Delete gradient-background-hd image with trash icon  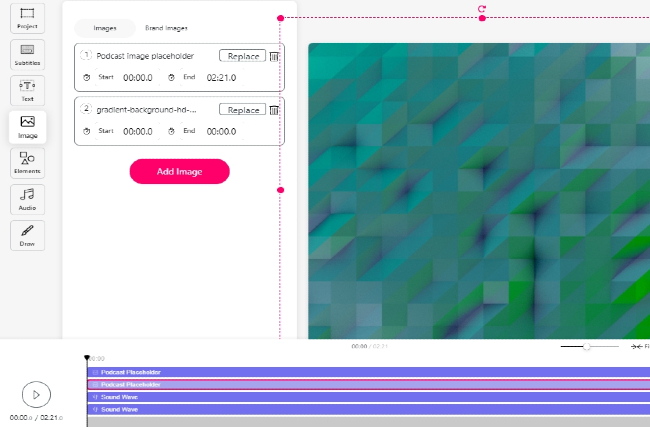[x=274, y=110]
